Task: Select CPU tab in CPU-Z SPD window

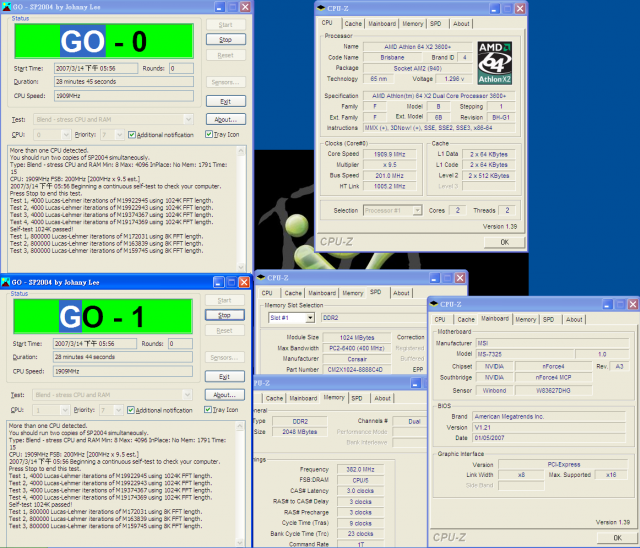Action: [x=267, y=293]
